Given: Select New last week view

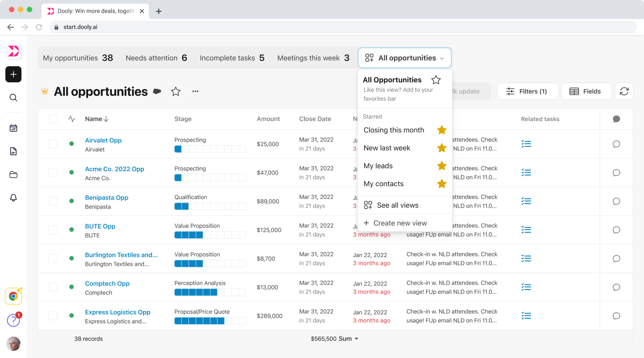Looking at the screenshot, I should (387, 148).
